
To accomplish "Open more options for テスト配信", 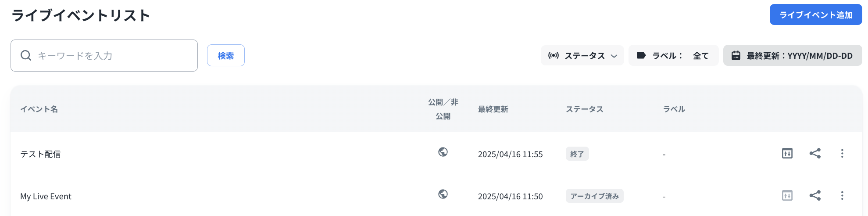I will click(x=842, y=154).
